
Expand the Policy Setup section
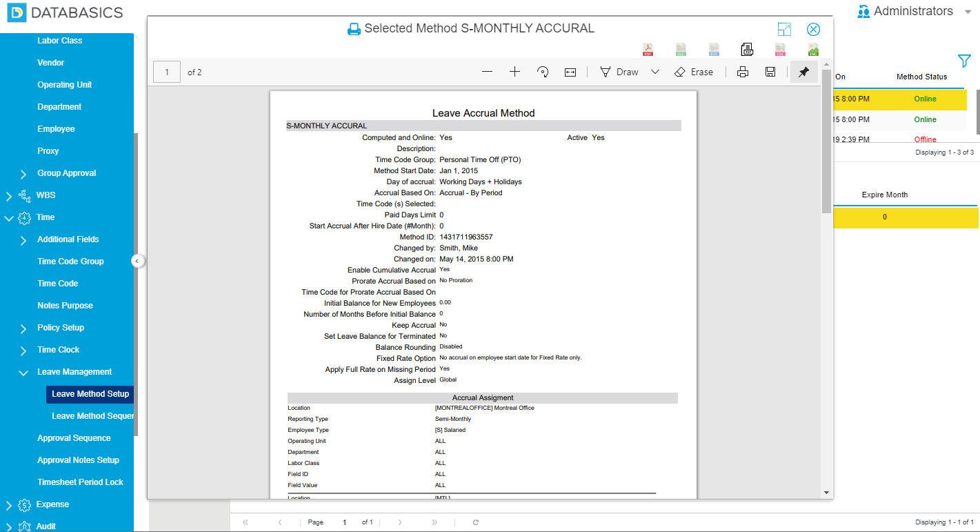point(24,328)
